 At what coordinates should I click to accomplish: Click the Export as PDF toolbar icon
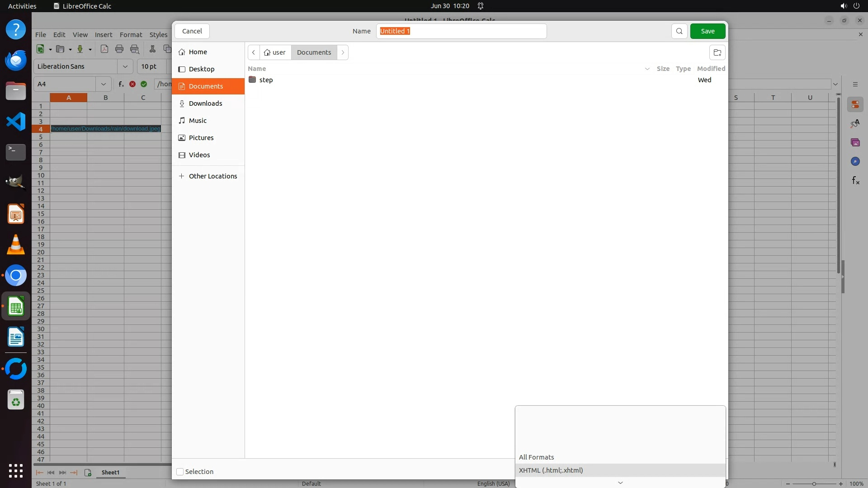[104, 49]
